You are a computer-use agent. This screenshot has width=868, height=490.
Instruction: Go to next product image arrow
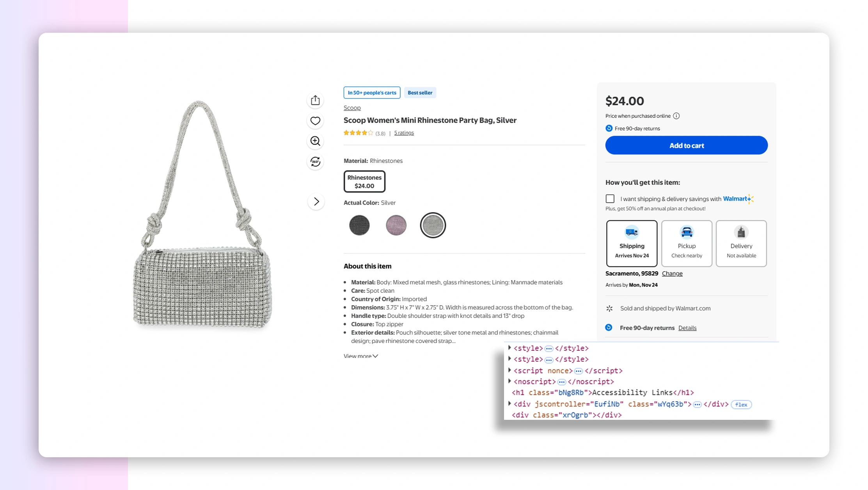tap(316, 202)
